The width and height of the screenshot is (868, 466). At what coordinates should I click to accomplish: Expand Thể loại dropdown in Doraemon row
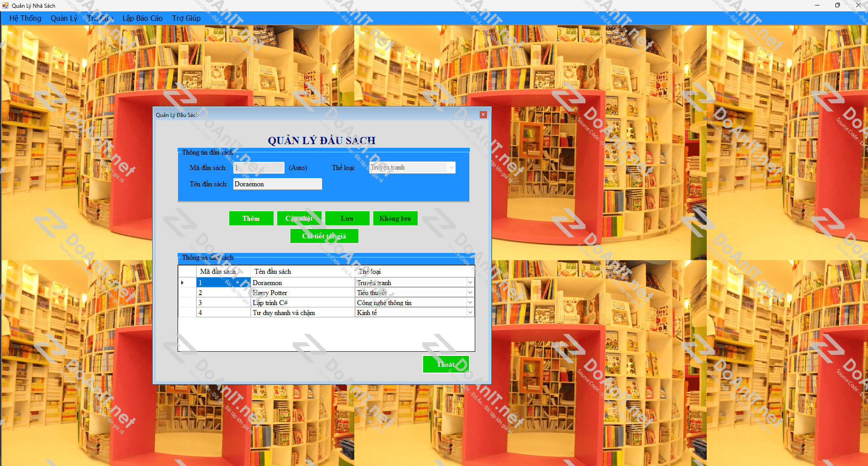(x=470, y=283)
